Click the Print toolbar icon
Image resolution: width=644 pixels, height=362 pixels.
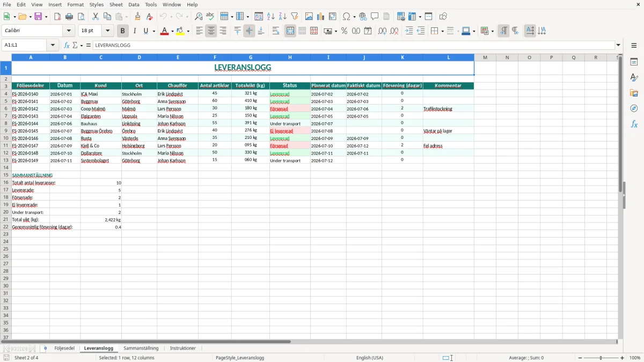pyautogui.click(x=69, y=17)
